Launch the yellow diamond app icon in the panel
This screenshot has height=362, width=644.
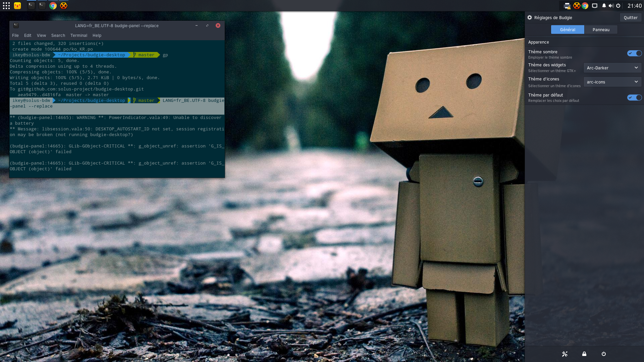coord(17,6)
